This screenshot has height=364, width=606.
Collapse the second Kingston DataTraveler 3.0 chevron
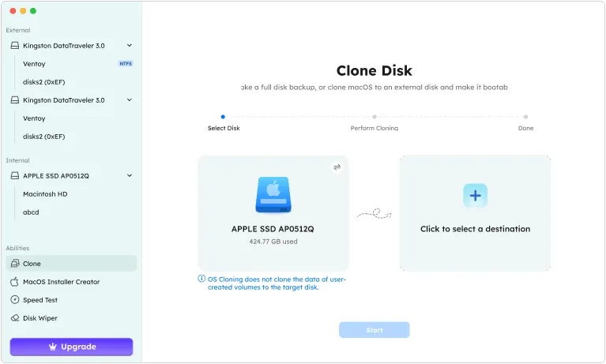point(130,100)
